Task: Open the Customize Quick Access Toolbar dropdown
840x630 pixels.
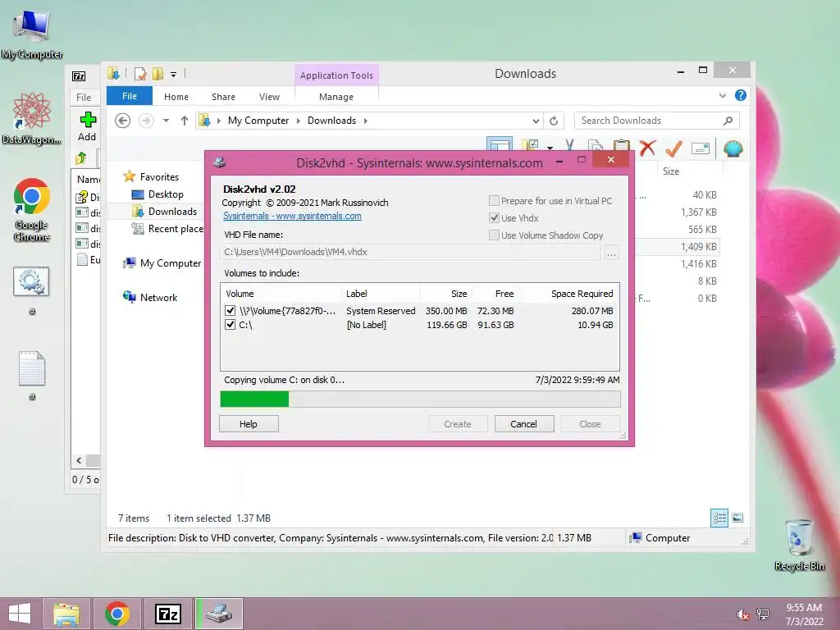Action: pyautogui.click(x=174, y=75)
